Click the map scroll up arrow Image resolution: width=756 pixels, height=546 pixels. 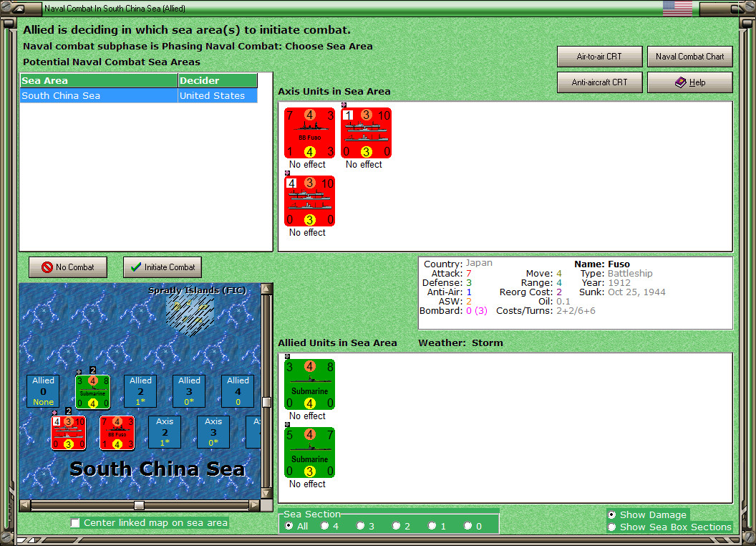click(x=266, y=289)
